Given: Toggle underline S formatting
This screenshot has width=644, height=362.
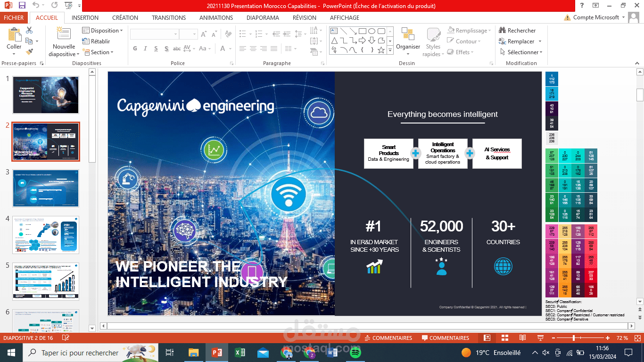Looking at the screenshot, I should (x=156, y=49).
